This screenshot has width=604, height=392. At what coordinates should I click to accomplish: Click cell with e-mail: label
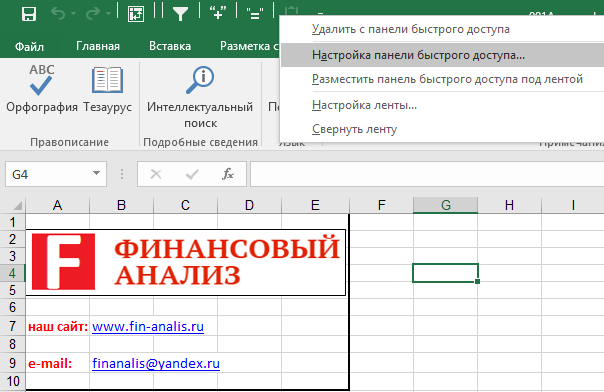(58, 363)
